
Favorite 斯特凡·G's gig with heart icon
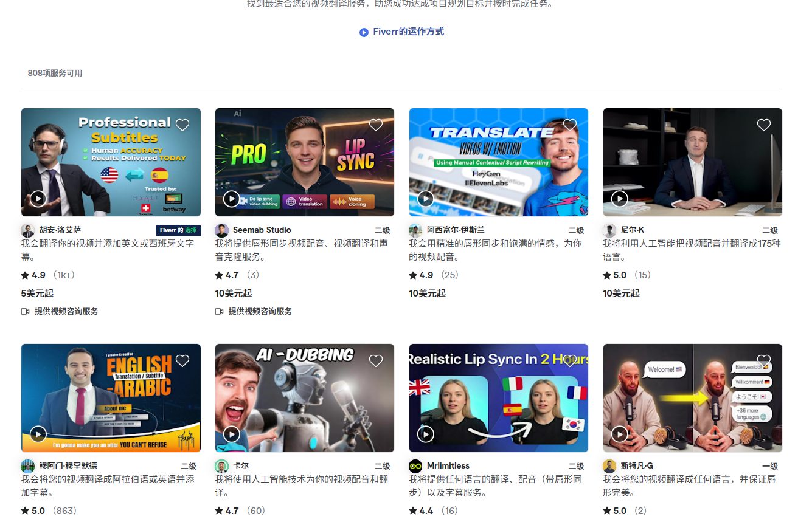tap(764, 361)
